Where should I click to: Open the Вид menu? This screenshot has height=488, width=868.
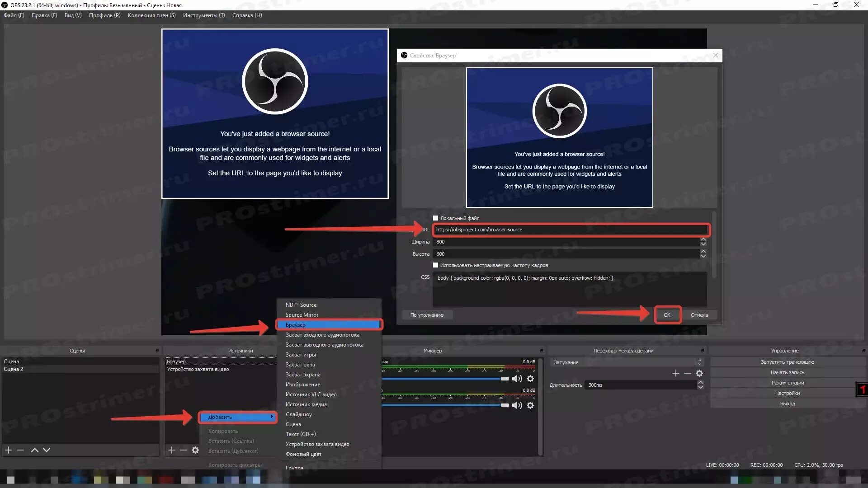[73, 15]
